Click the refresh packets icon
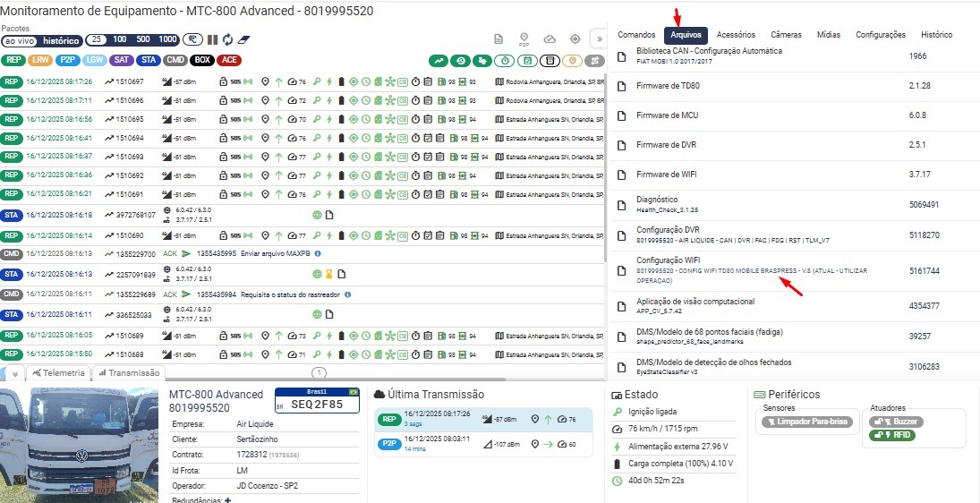Image resolution: width=980 pixels, height=503 pixels. 227,40
